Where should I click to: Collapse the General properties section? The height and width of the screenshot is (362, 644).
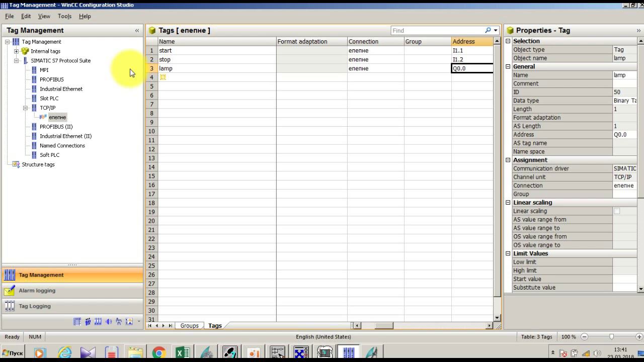tap(508, 66)
